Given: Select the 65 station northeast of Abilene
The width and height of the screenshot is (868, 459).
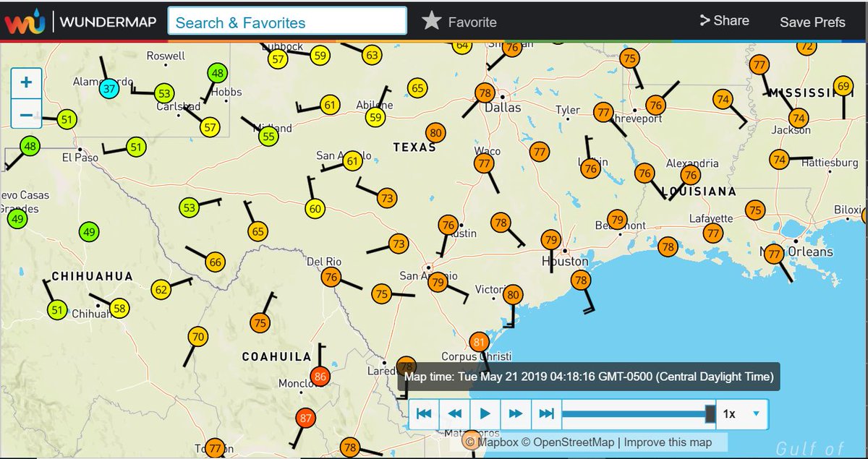Looking at the screenshot, I should point(417,88).
